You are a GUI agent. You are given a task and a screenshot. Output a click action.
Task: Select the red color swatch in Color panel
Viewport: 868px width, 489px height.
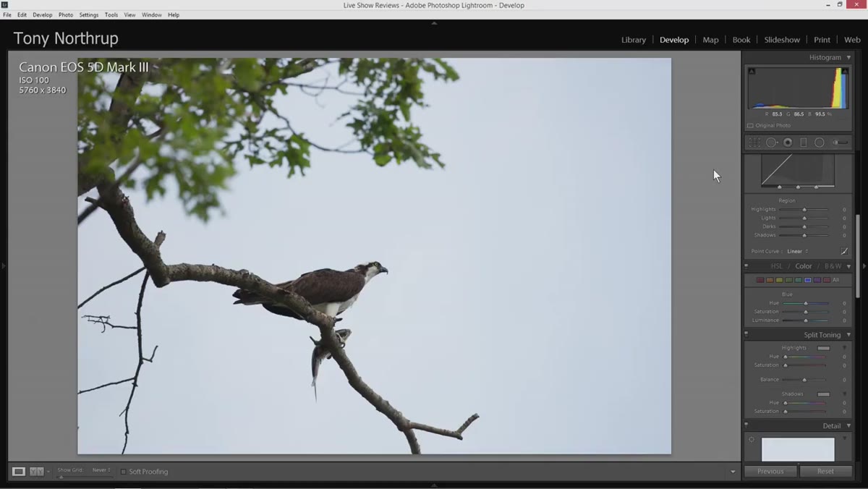pyautogui.click(x=760, y=280)
